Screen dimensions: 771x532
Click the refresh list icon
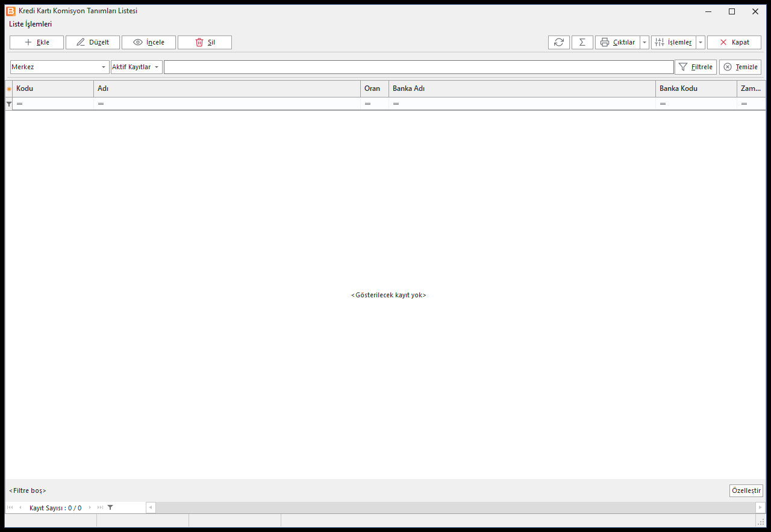pos(559,42)
